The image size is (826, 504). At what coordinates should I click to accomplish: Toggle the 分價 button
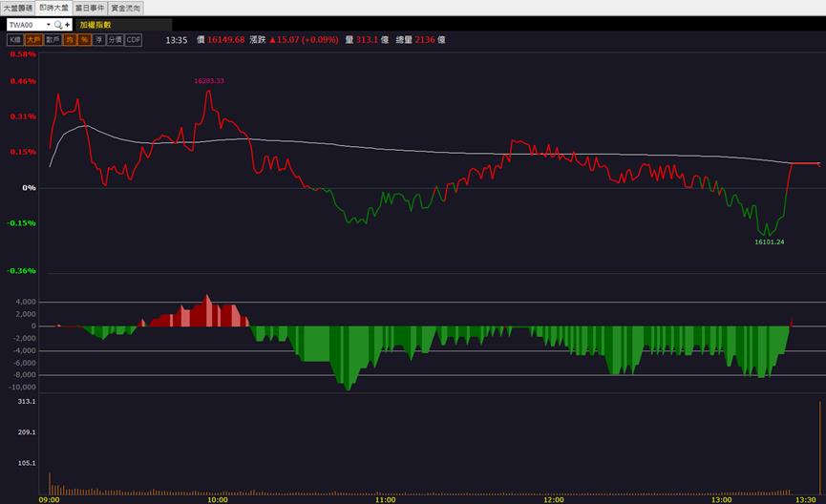tap(115, 39)
